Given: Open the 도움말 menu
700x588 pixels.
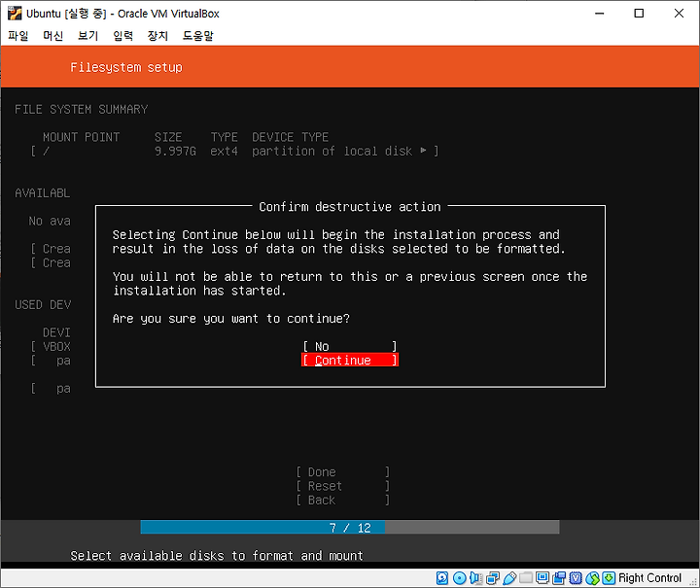Looking at the screenshot, I should click(x=197, y=36).
